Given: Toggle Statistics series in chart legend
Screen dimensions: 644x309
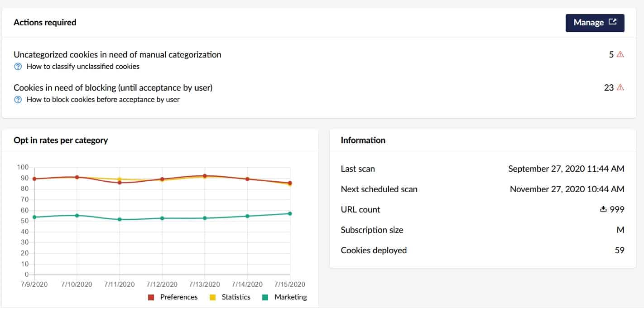Looking at the screenshot, I should pyautogui.click(x=230, y=297).
